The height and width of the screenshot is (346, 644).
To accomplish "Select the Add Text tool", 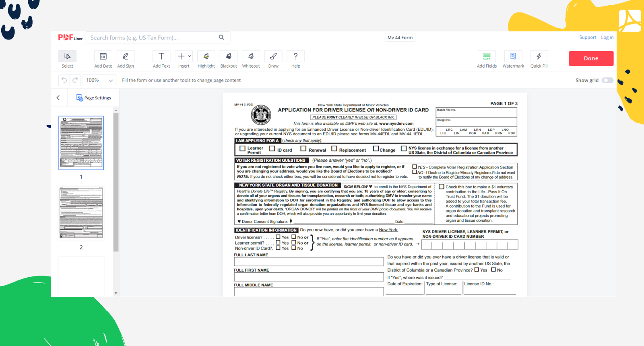I will [x=161, y=57].
